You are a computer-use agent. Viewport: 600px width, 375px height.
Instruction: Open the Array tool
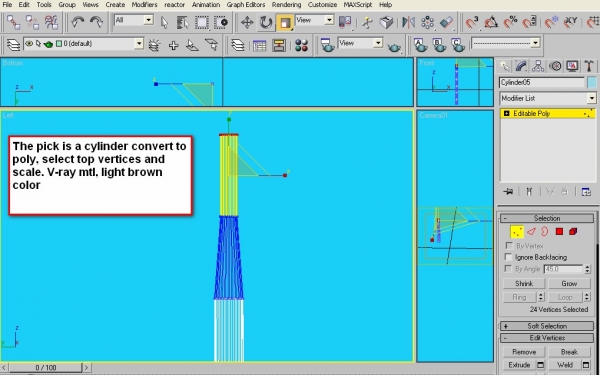click(x=427, y=22)
